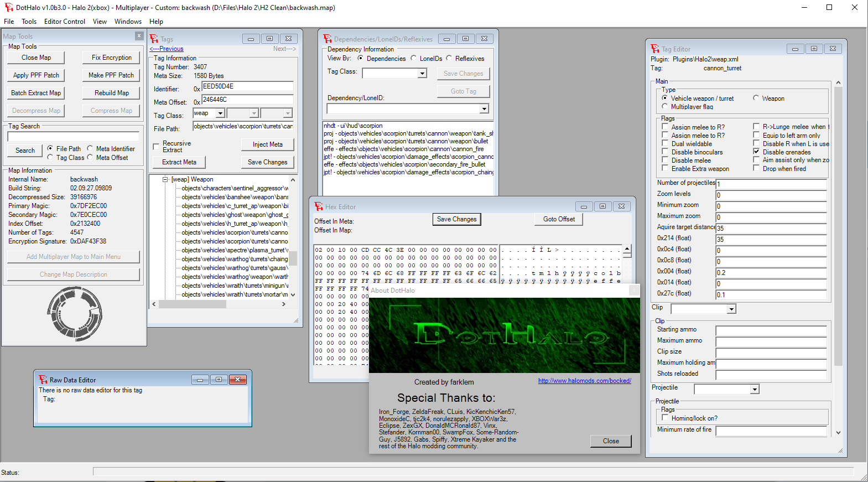Maximize the Hex Editor child window
Viewport: 868px width, 482px height.
tap(602, 206)
